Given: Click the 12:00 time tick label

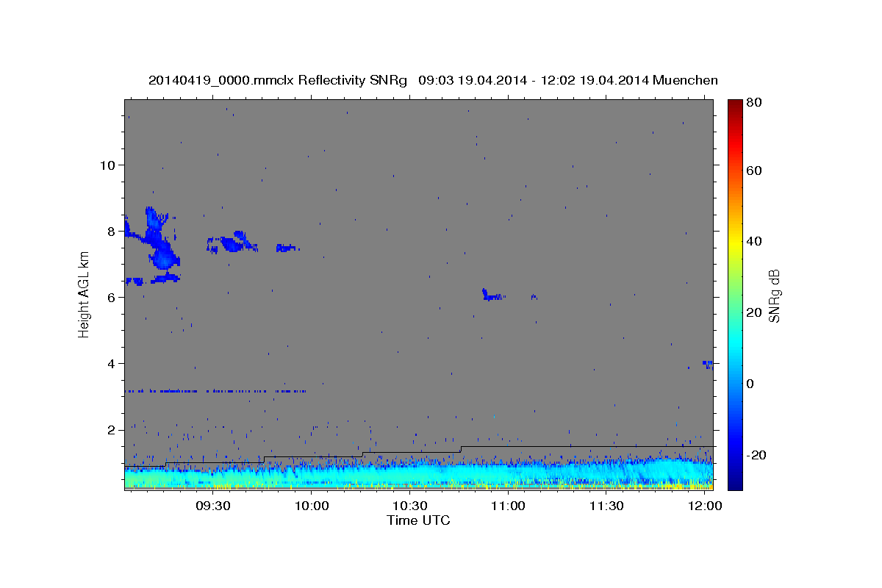Looking at the screenshot, I should pos(705,506).
